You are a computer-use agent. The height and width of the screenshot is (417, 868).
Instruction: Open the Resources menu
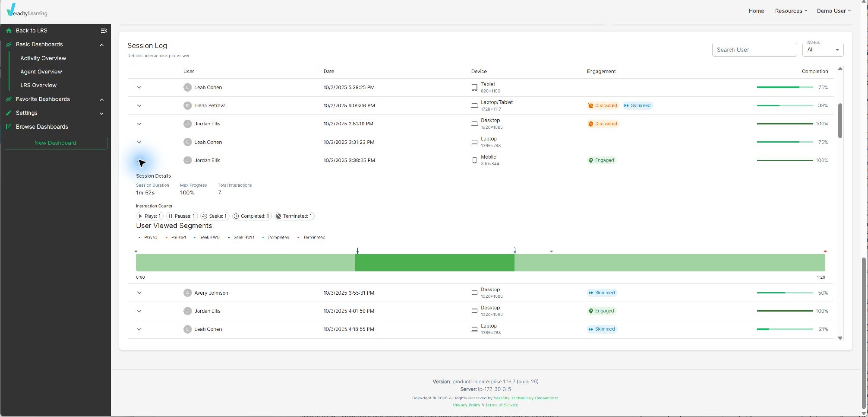pyautogui.click(x=791, y=11)
